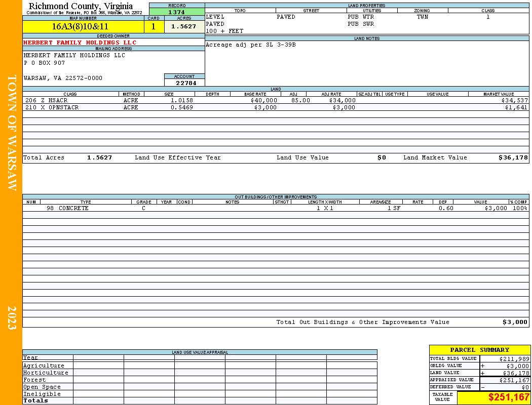Click the acres value 1.5627 at top
Viewport: 532px width, 405px height.
click(x=183, y=26)
